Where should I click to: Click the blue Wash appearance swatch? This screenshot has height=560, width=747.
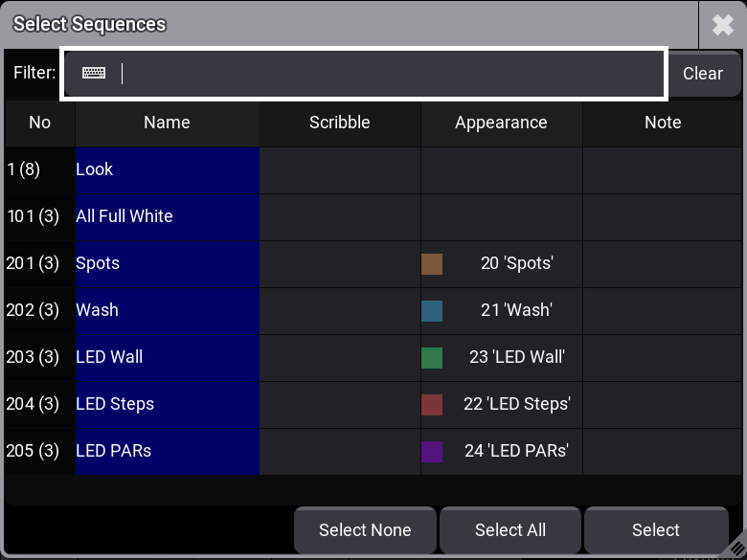[x=432, y=311]
